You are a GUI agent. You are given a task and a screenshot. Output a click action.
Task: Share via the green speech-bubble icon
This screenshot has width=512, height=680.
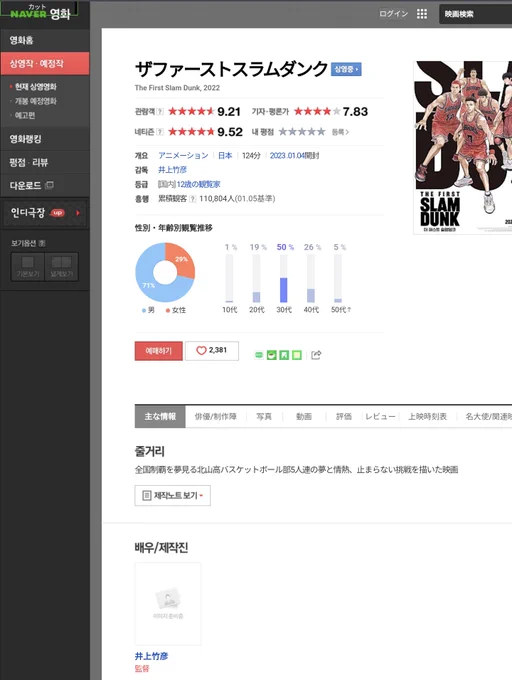pos(259,355)
